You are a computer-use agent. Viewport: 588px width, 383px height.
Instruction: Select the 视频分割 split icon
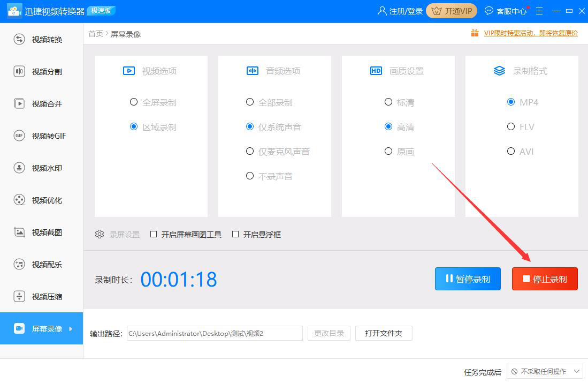(x=19, y=71)
